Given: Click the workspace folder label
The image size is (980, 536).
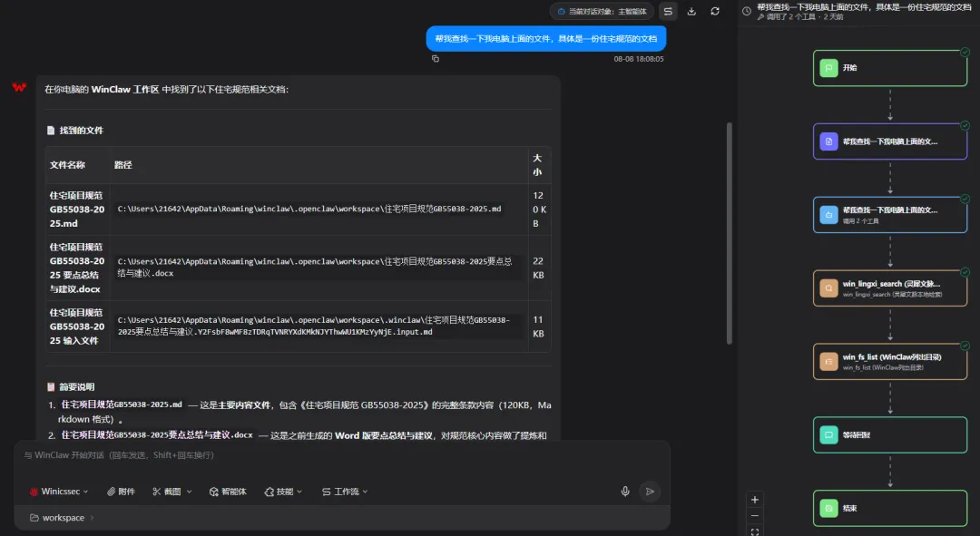Looking at the screenshot, I should [x=64, y=518].
